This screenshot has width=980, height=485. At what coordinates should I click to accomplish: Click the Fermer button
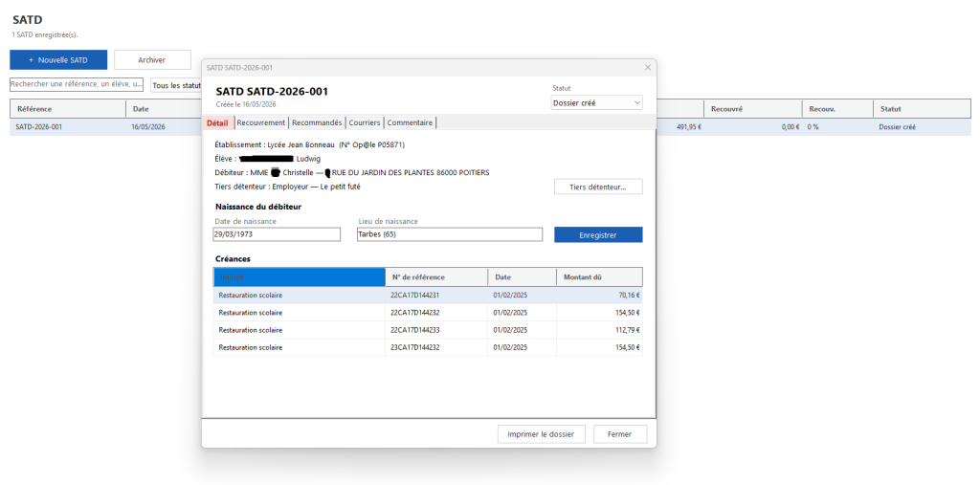(620, 433)
